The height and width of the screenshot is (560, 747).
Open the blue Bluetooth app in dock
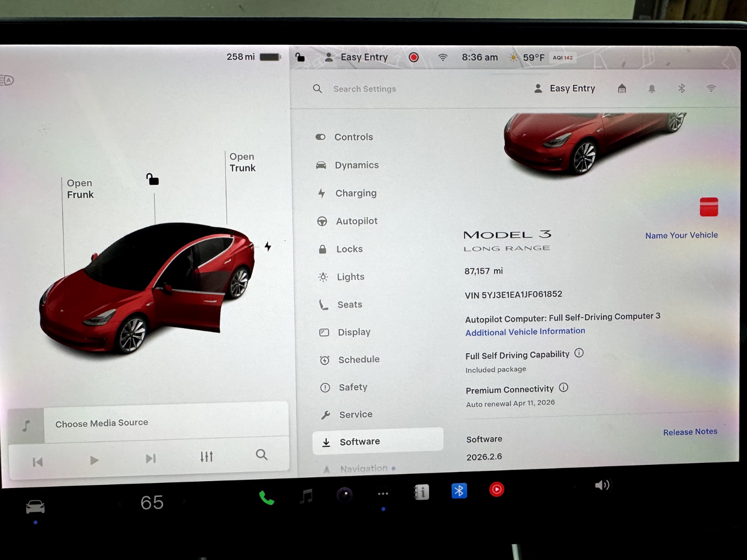459,491
